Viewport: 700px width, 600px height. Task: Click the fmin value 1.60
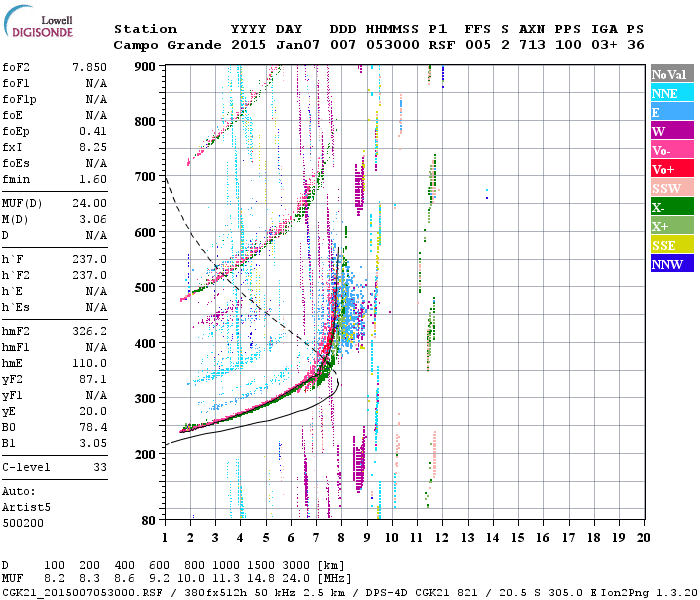(93, 179)
